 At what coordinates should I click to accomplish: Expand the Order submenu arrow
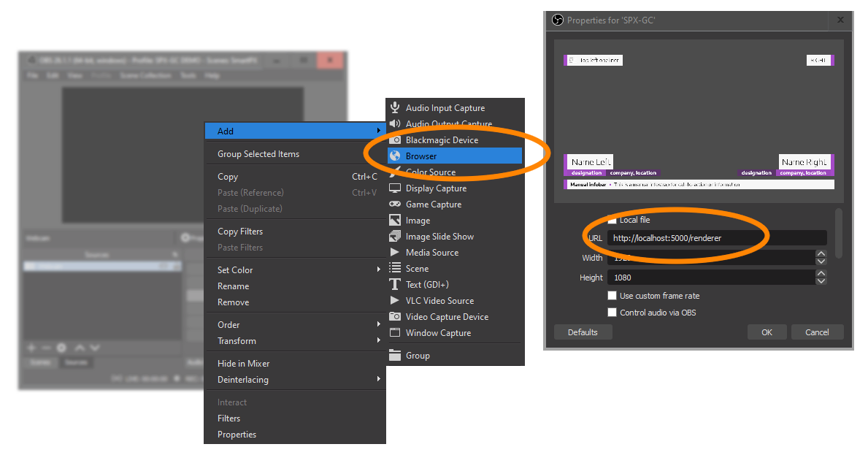click(379, 324)
